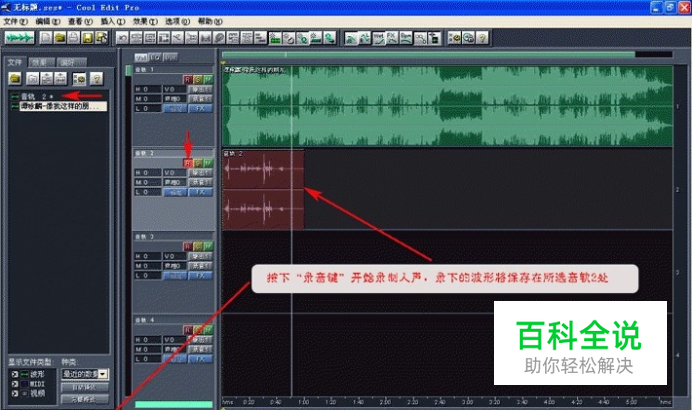The image size is (692, 410).
Task: Solo track 2 with the S button
Action: point(198,163)
